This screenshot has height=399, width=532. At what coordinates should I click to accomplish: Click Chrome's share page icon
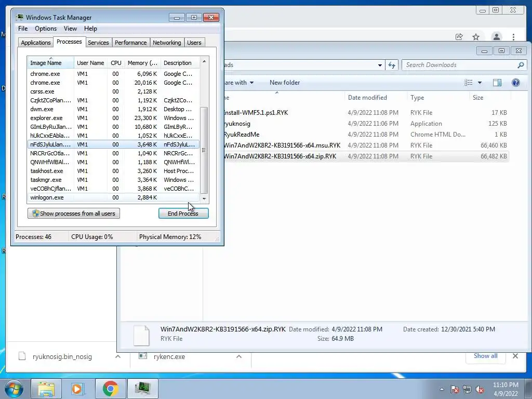459,37
